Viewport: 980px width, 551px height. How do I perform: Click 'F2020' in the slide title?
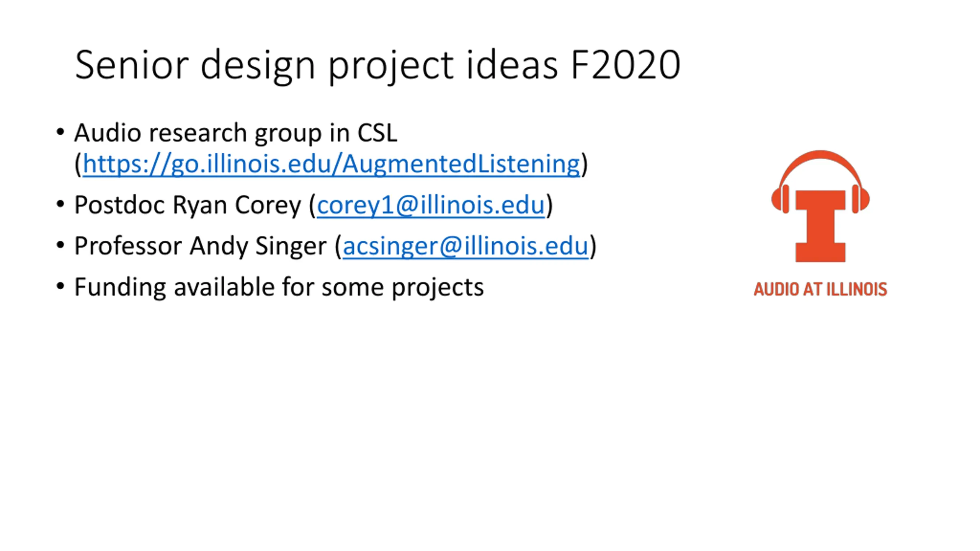[625, 65]
